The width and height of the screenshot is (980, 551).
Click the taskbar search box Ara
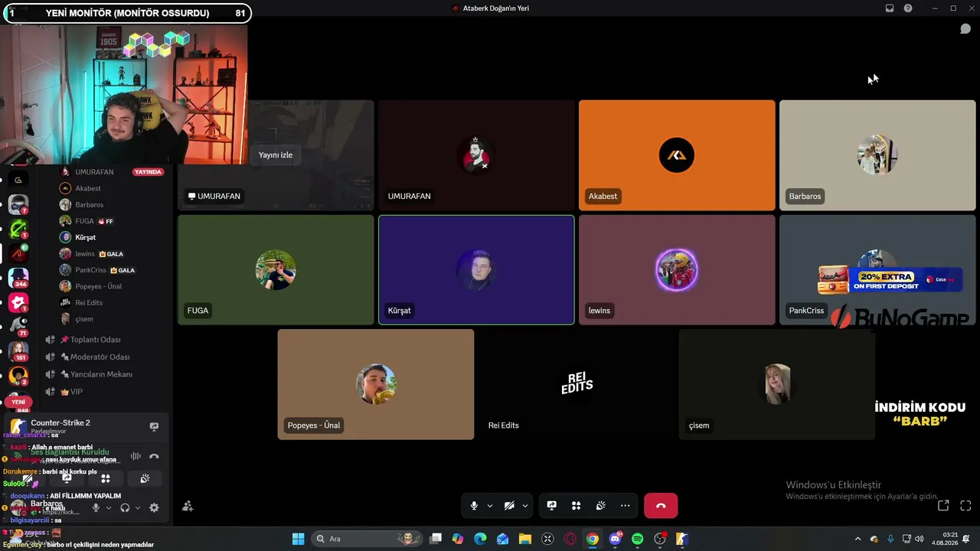click(367, 539)
